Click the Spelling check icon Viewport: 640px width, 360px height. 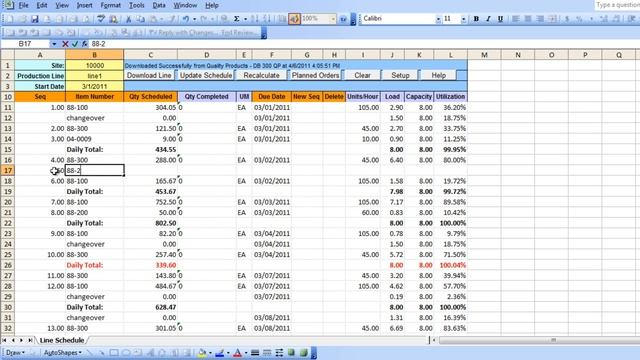tap(101, 19)
